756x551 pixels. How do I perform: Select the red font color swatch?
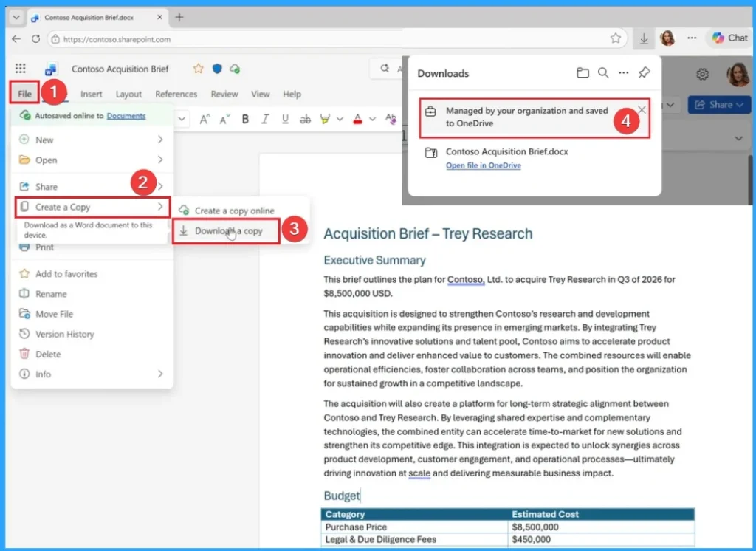tap(358, 123)
